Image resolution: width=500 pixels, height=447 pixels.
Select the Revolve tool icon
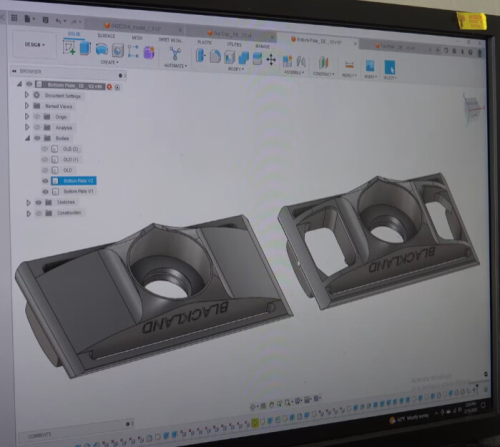pos(102,50)
